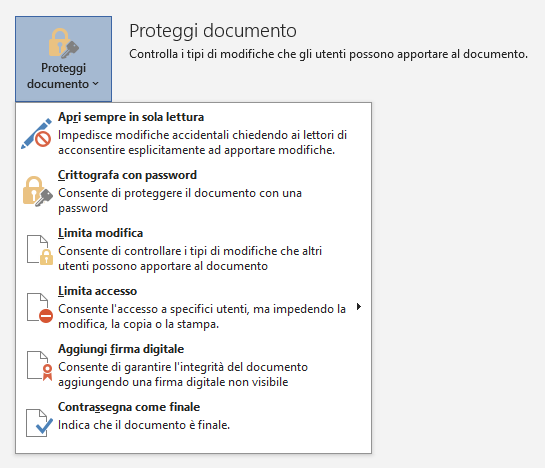
Task: Click the 'Indica che il documento è finale' description
Action: (x=144, y=425)
